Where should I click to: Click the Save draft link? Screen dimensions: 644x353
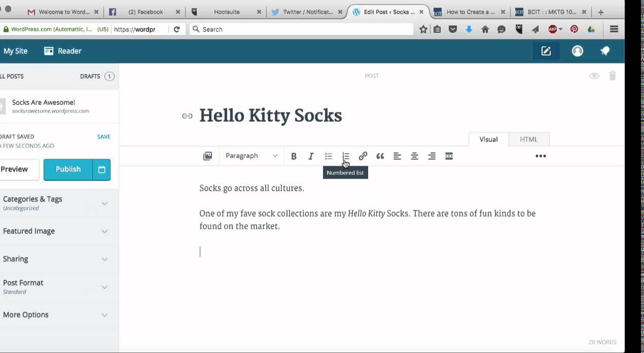click(103, 137)
